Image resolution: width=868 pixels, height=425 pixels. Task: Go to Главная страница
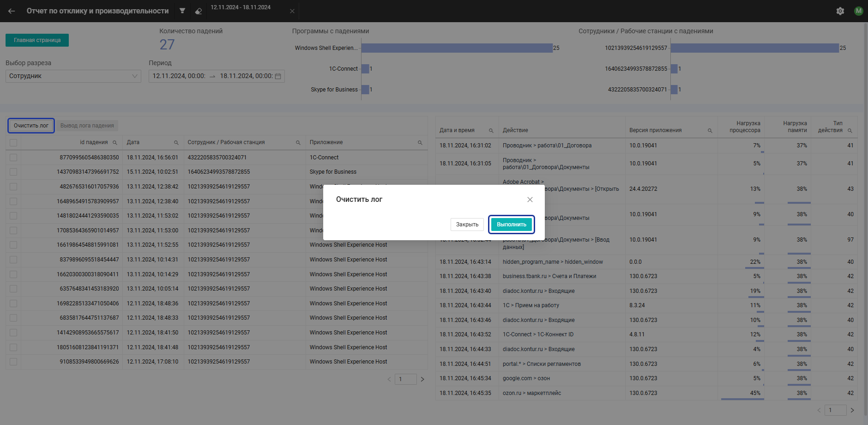[x=37, y=40]
